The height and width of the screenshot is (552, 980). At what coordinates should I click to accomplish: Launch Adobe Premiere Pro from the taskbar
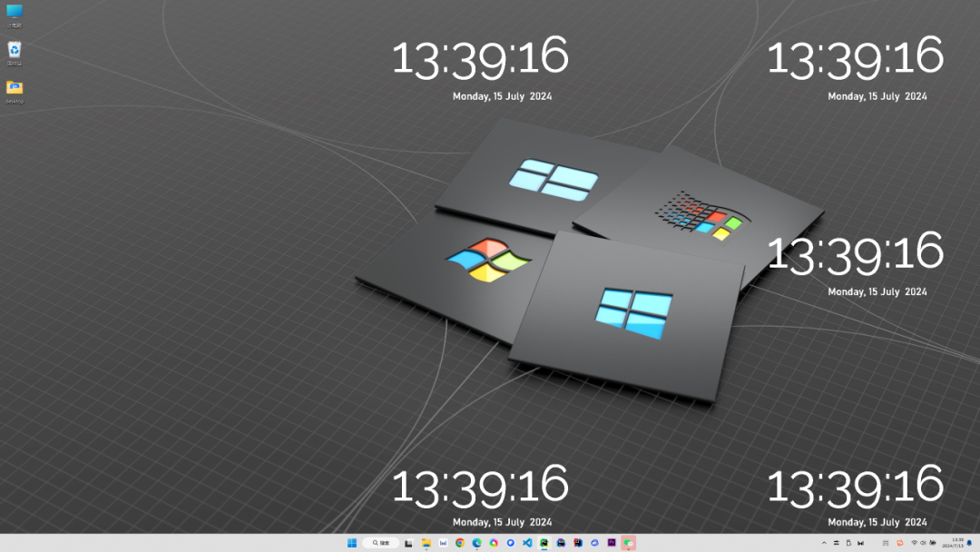pos(612,543)
